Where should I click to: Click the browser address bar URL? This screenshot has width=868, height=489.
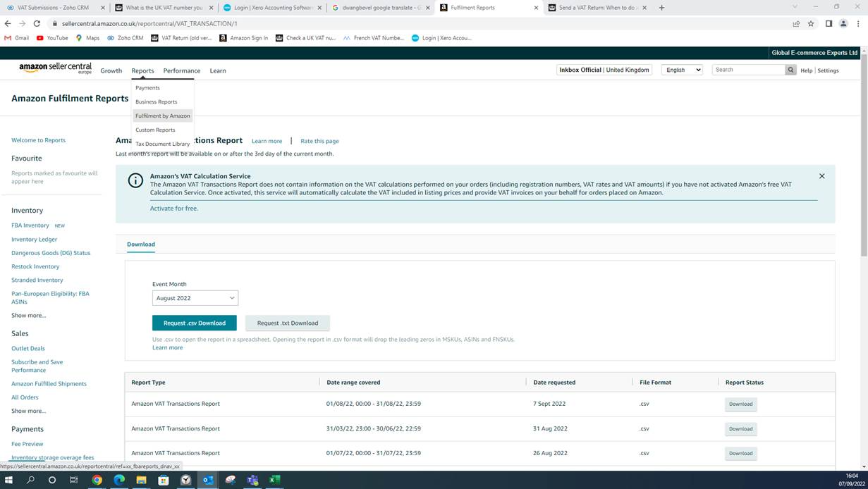coord(149,23)
